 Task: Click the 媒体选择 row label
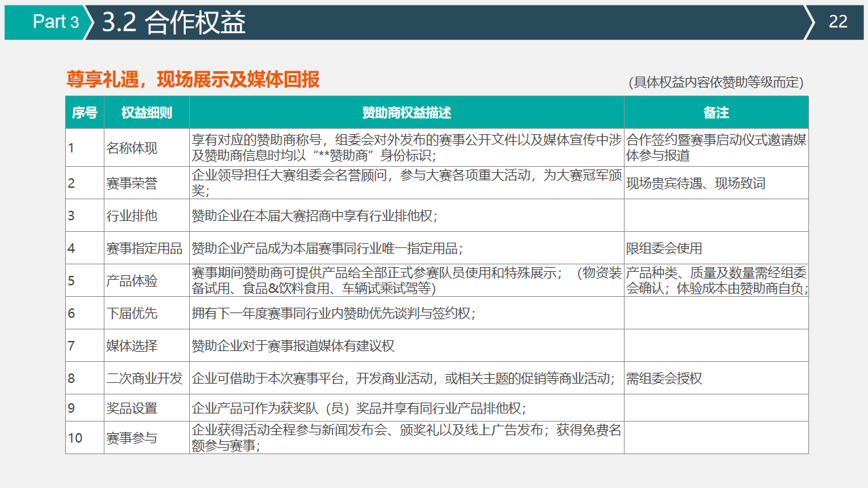point(132,346)
